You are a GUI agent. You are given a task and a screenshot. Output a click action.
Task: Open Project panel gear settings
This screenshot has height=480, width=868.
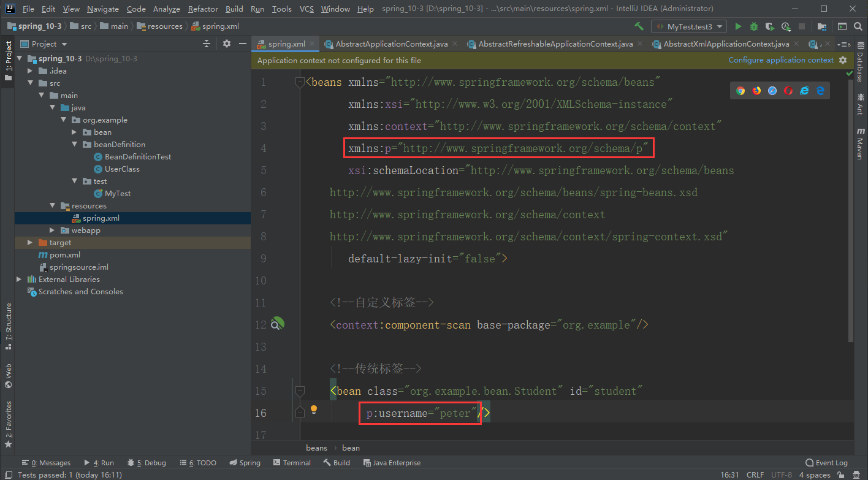tap(227, 44)
